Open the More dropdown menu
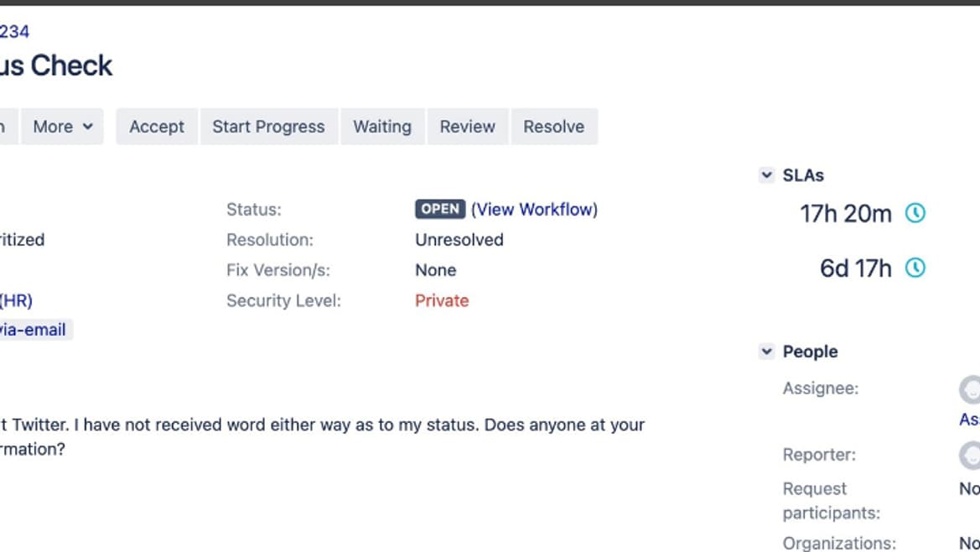The height and width of the screenshot is (552, 980). coord(62,127)
